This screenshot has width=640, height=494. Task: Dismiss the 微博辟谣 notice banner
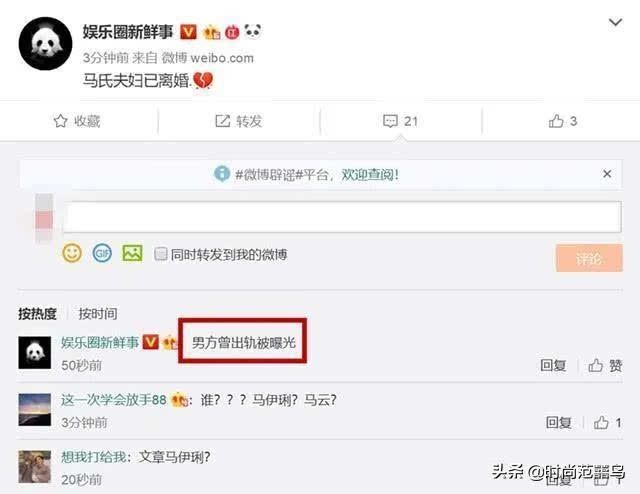coord(607,174)
